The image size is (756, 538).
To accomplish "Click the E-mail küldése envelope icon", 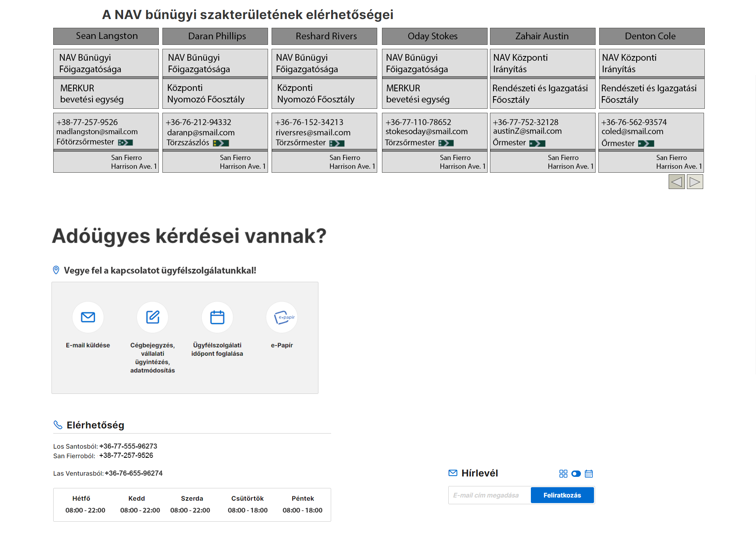I will point(88,317).
